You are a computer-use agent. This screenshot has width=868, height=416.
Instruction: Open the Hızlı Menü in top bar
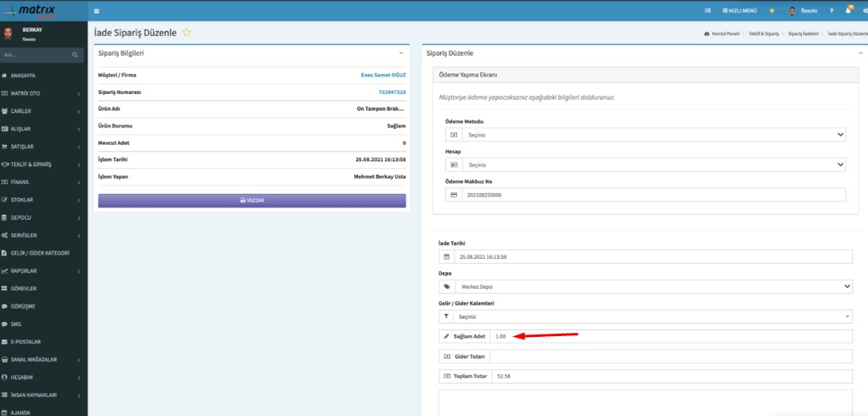coord(739,11)
